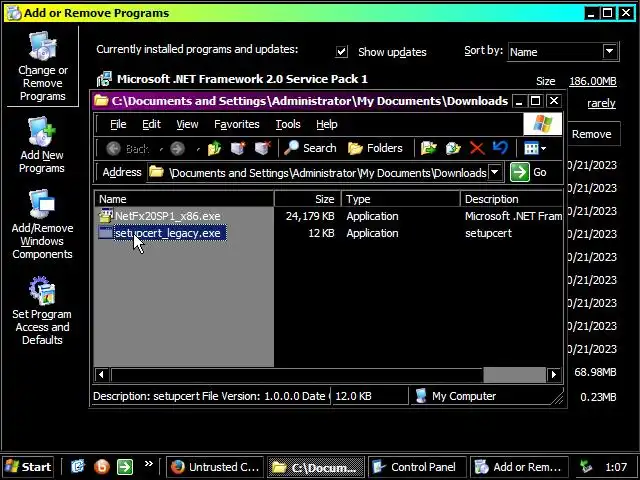Switch to Add or Rem... taskbar button
The image size is (640, 480).
[x=519, y=467]
